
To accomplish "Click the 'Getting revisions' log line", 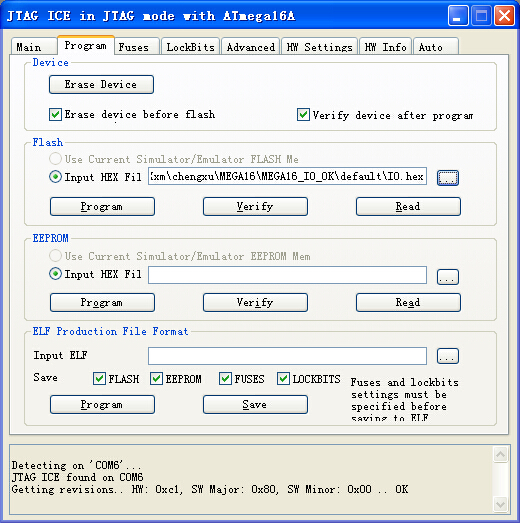I will coord(210,489).
